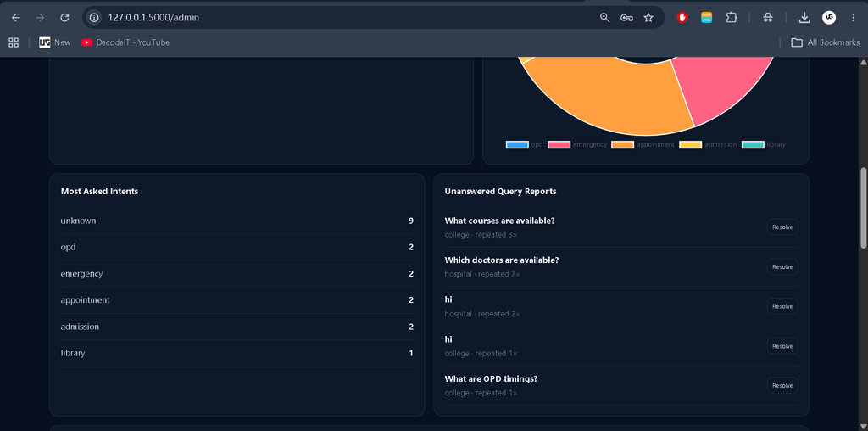
Task: Click the page's vertical scrollbar thumb
Action: pos(863,208)
